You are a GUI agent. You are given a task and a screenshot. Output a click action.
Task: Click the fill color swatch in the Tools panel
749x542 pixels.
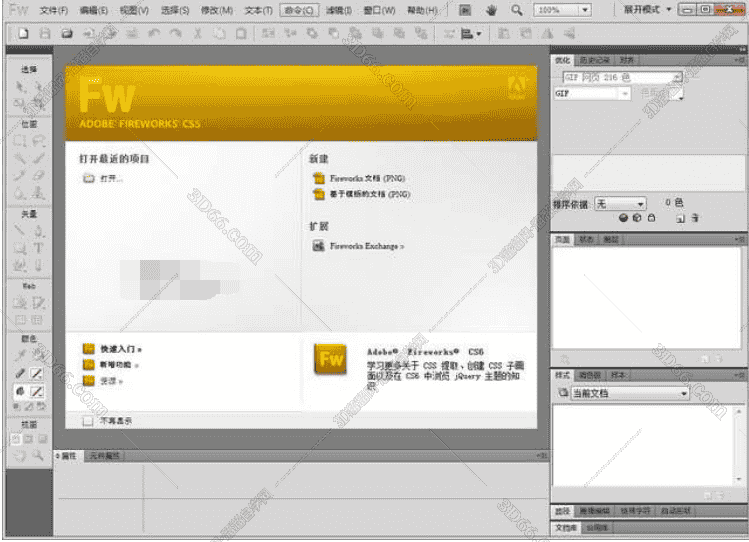pos(38,392)
